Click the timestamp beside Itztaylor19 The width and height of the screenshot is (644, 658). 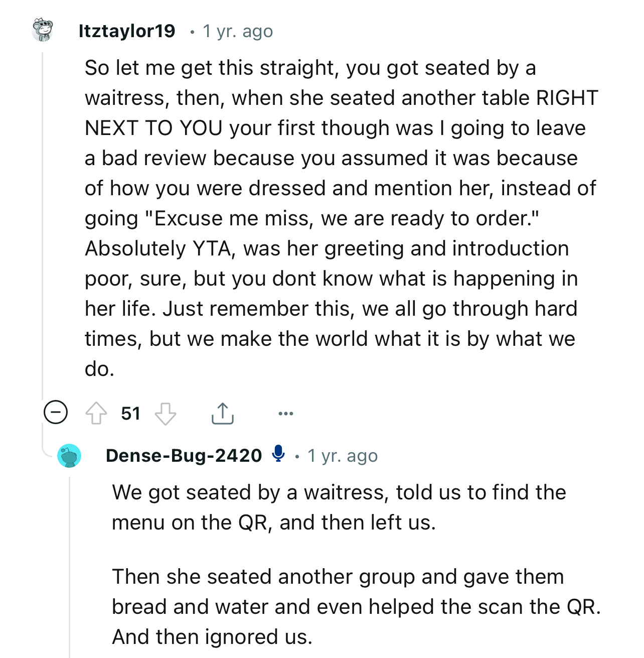pyautogui.click(x=238, y=31)
